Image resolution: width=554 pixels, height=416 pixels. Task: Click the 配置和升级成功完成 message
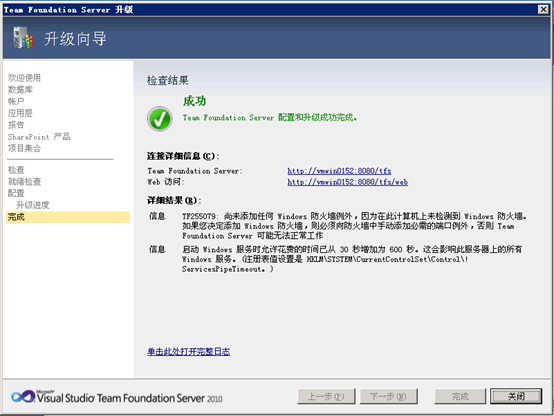[270, 118]
